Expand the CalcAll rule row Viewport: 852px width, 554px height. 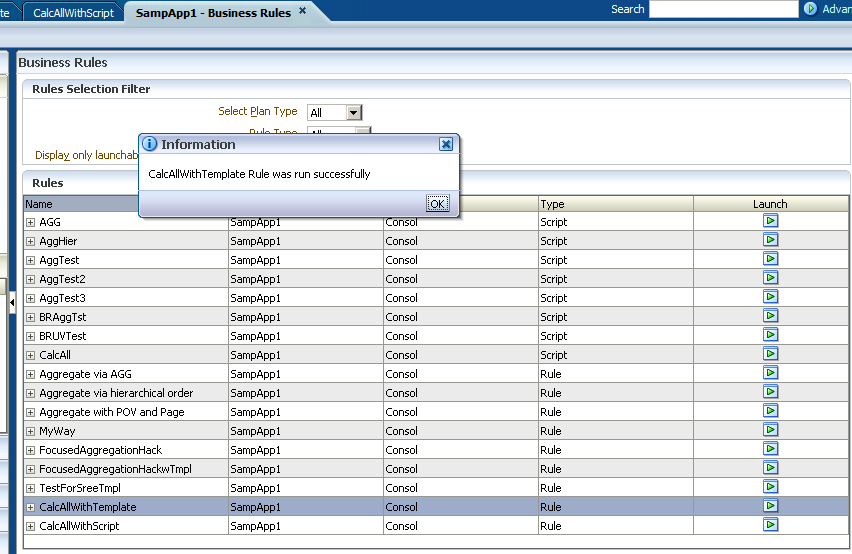click(30, 355)
